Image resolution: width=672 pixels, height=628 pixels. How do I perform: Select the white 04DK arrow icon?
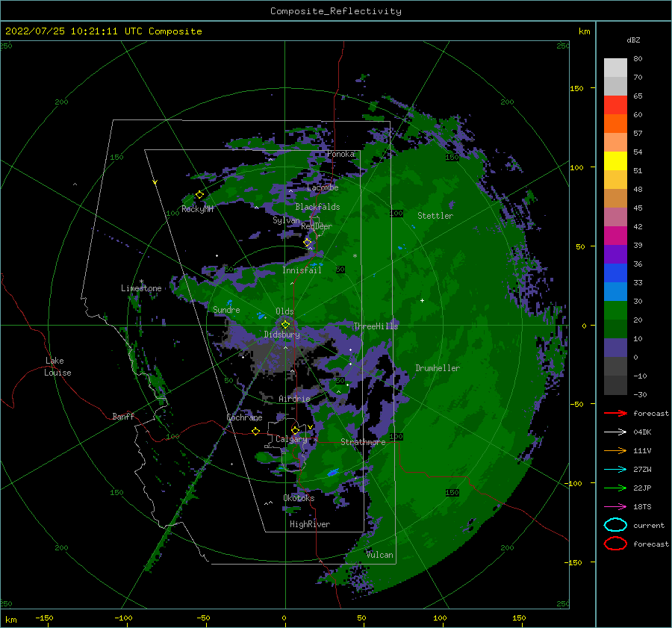coord(615,432)
